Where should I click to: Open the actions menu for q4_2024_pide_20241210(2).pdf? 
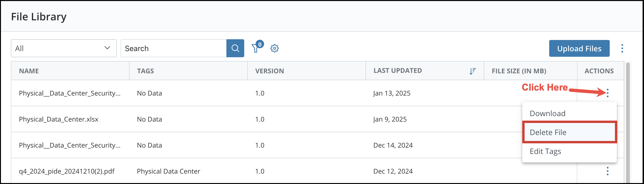[608, 171]
